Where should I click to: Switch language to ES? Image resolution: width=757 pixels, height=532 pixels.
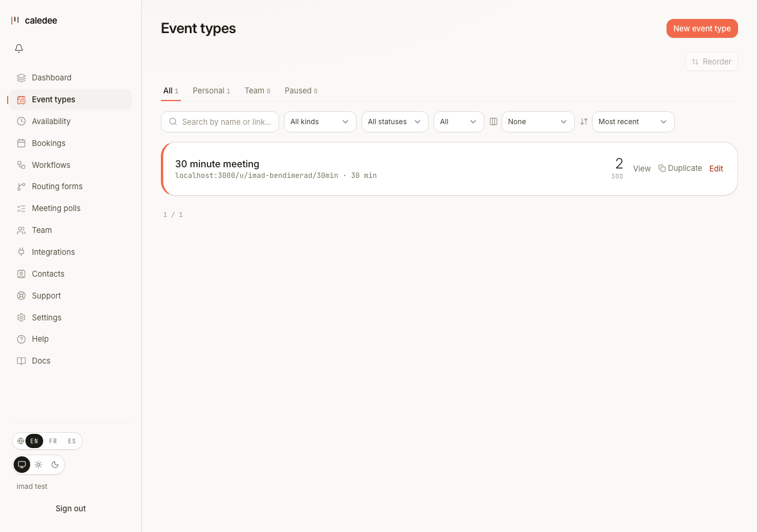tap(72, 441)
